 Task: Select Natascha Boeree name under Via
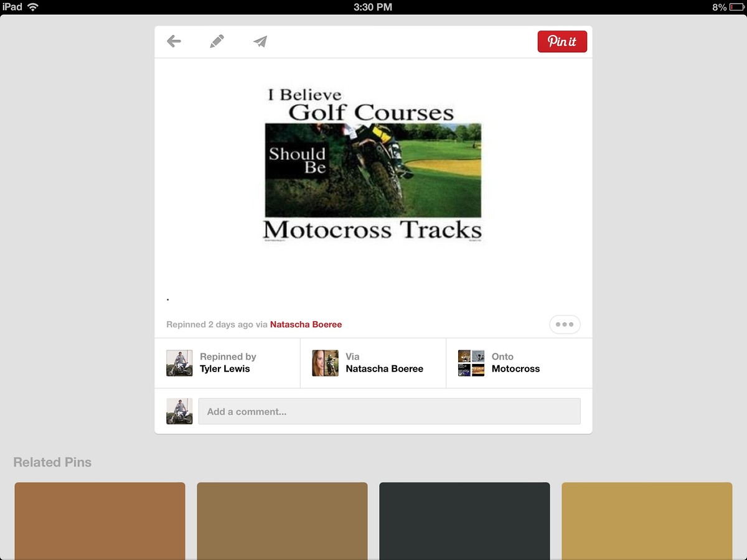384,369
